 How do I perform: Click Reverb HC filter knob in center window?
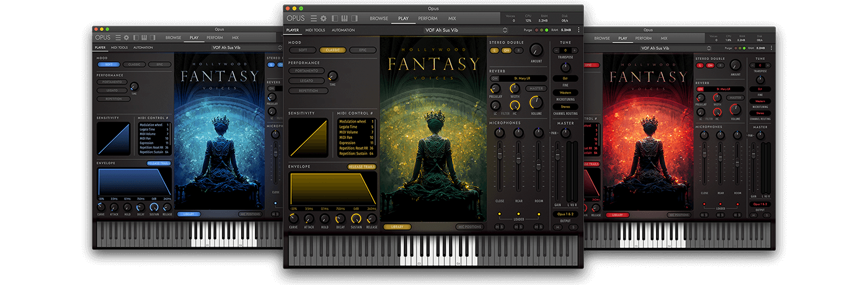pos(515,106)
